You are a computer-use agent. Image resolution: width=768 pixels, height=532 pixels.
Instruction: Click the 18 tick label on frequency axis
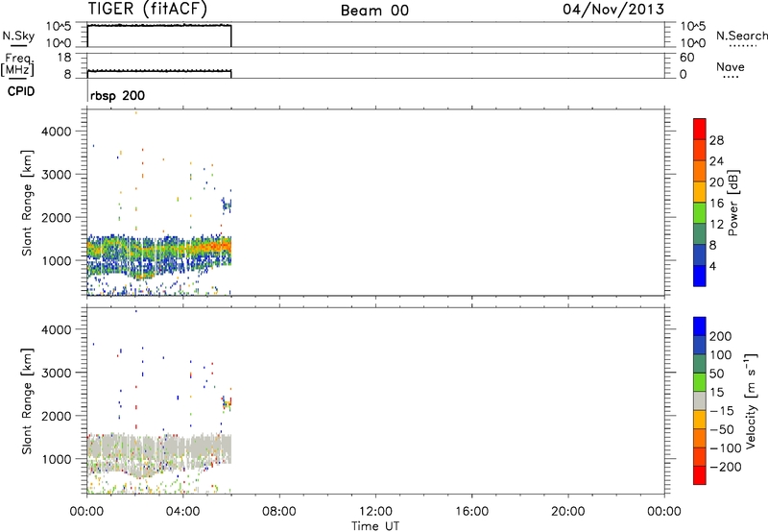pos(64,58)
